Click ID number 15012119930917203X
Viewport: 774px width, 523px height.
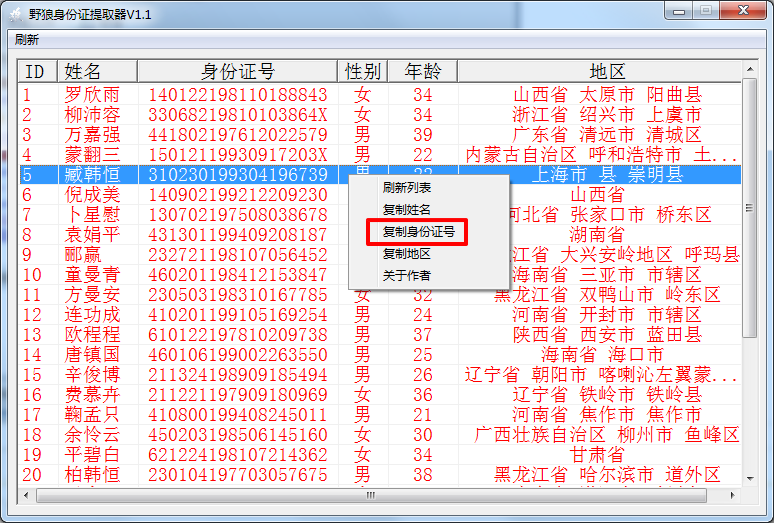[x=238, y=154]
